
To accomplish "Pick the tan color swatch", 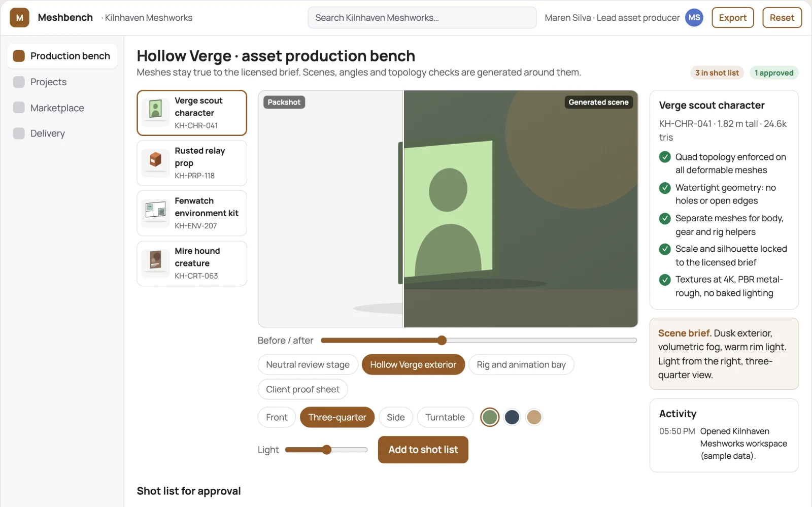I will click(534, 417).
